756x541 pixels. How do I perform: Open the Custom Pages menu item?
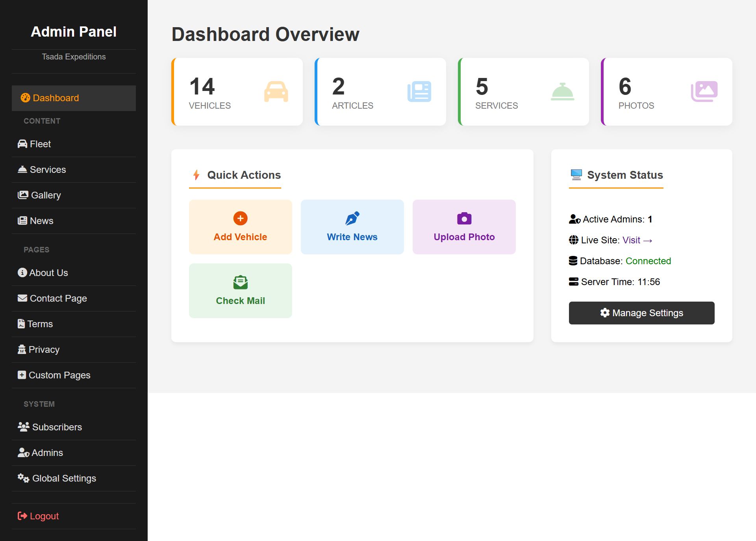59,375
